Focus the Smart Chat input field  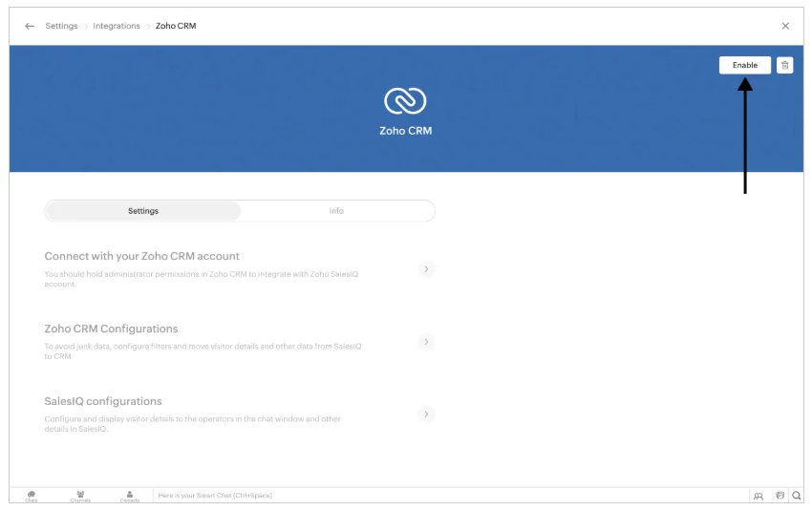point(451,496)
